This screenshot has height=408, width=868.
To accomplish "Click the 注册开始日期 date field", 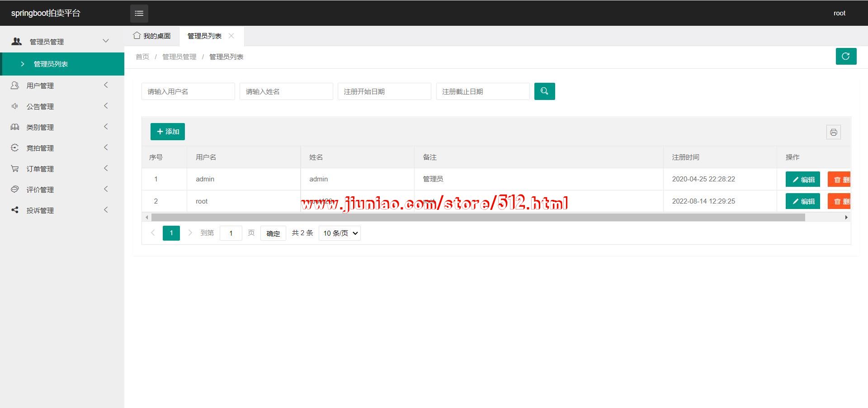I will (x=384, y=91).
